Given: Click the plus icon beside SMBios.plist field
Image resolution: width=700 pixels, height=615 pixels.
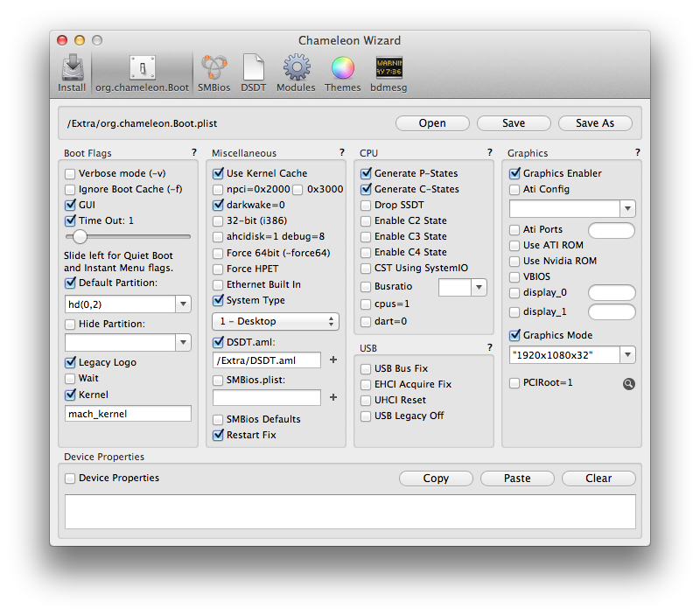Looking at the screenshot, I should tap(333, 397).
